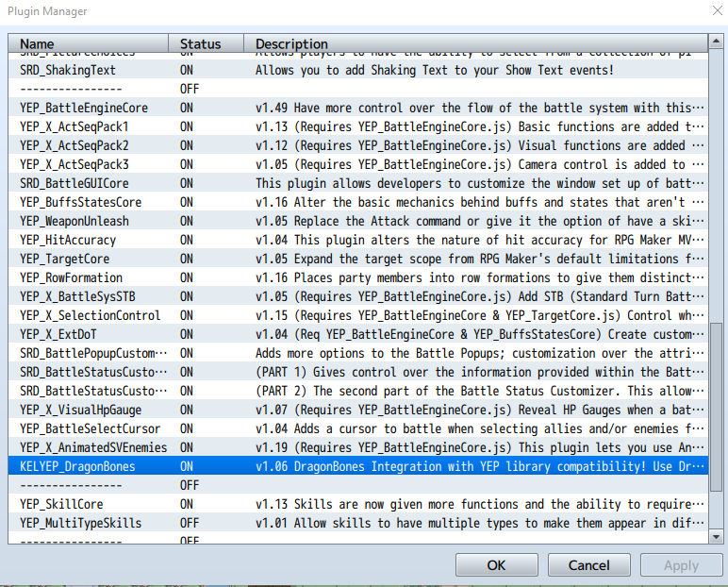The width and height of the screenshot is (728, 587).
Task: Select the YEP_X_SelectionControl plugin
Action: [x=358, y=315]
